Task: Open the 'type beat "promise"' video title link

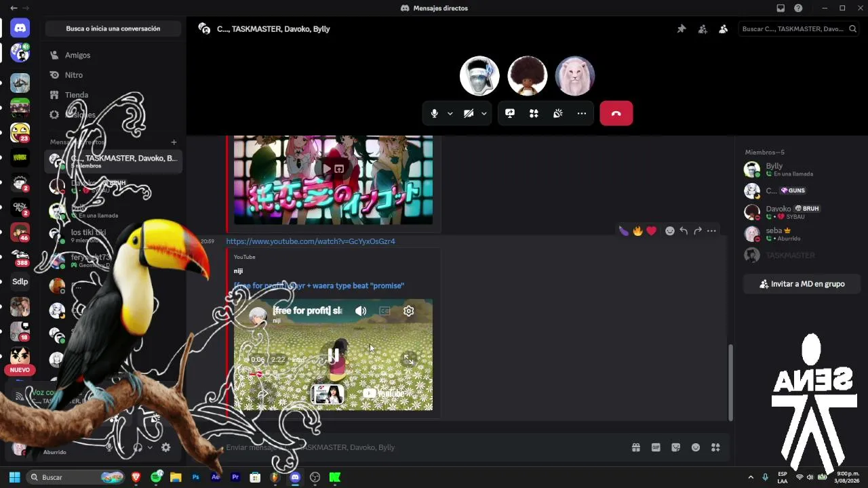Action: [319, 286]
